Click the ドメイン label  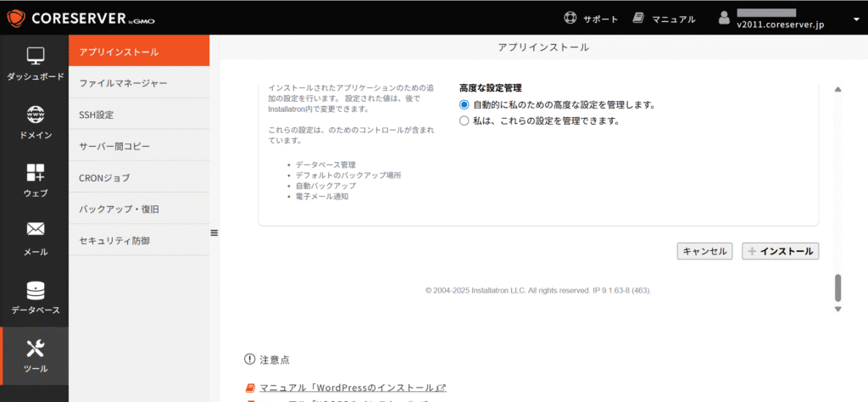click(x=36, y=135)
